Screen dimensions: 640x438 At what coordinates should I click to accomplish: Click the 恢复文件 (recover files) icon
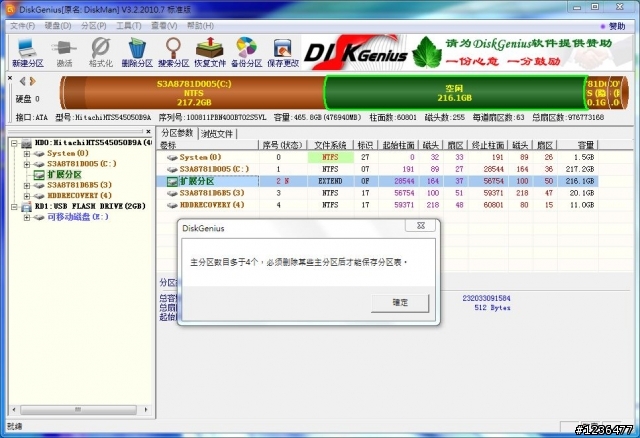point(210,52)
